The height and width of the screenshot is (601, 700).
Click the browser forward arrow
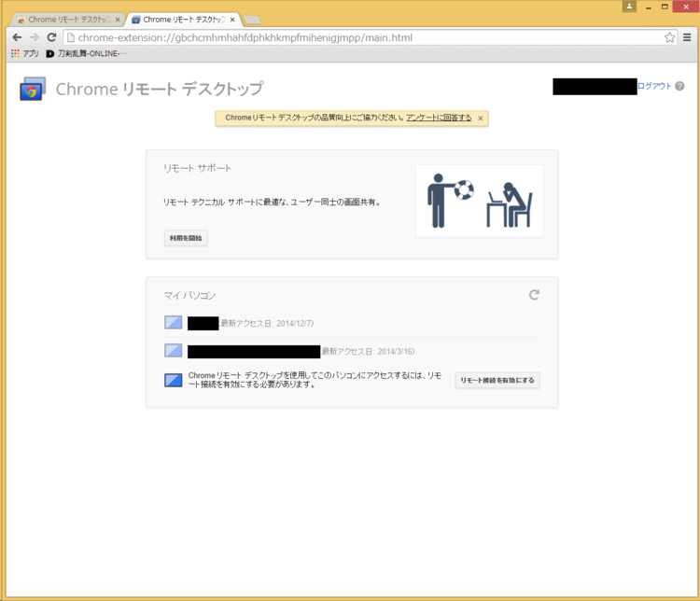[x=34, y=37]
